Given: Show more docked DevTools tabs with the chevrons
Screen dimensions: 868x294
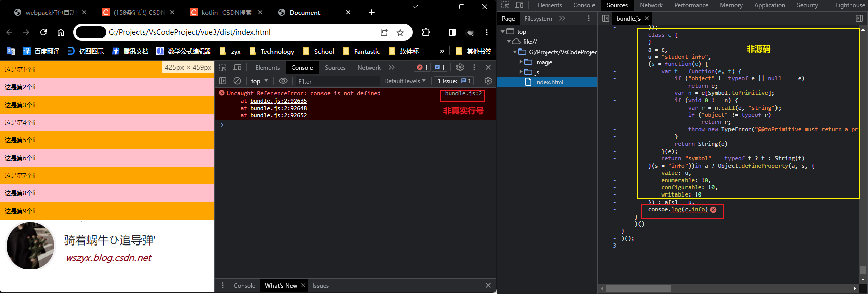Looking at the screenshot, I should [392, 67].
